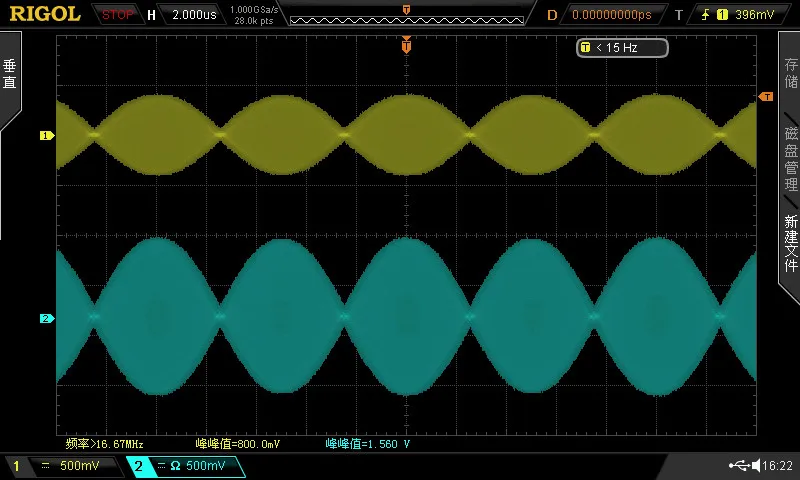Viewport: 800px width, 480px height.
Task: Click the 0.00000000ps delay value
Action: point(612,15)
